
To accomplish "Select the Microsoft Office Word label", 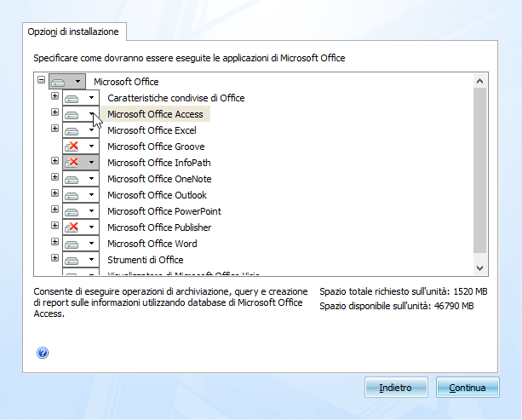I will coord(152,244).
